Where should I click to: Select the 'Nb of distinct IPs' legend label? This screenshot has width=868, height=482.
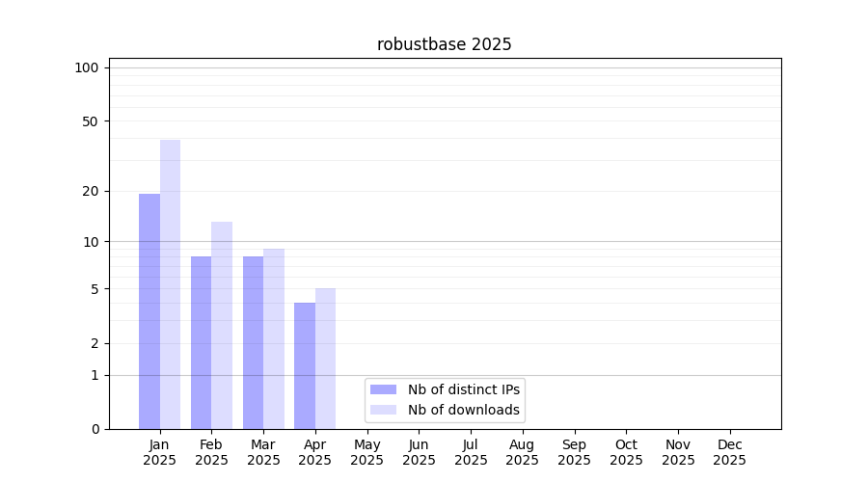click(464, 389)
